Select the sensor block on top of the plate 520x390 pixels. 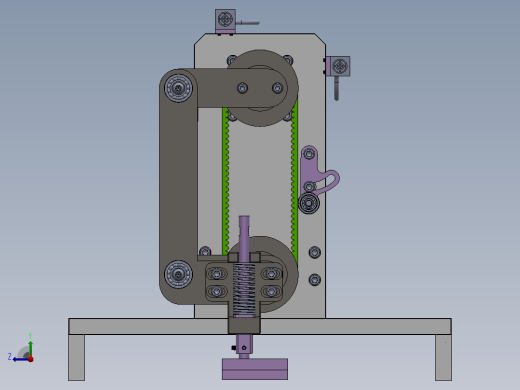pyautogui.click(x=225, y=19)
